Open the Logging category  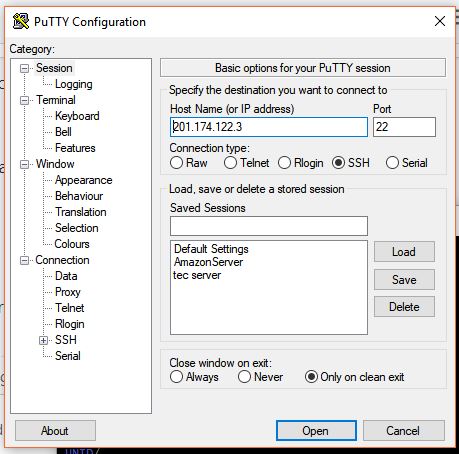pos(74,84)
